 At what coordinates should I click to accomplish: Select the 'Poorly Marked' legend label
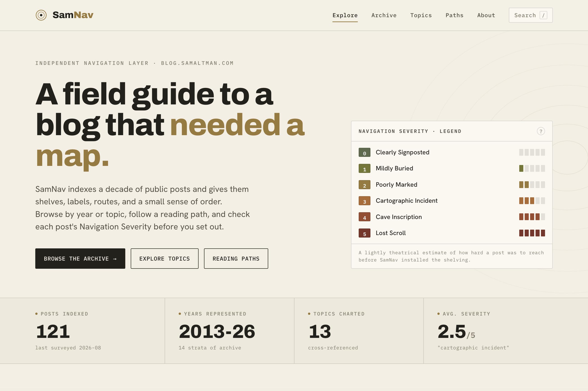[396, 184]
